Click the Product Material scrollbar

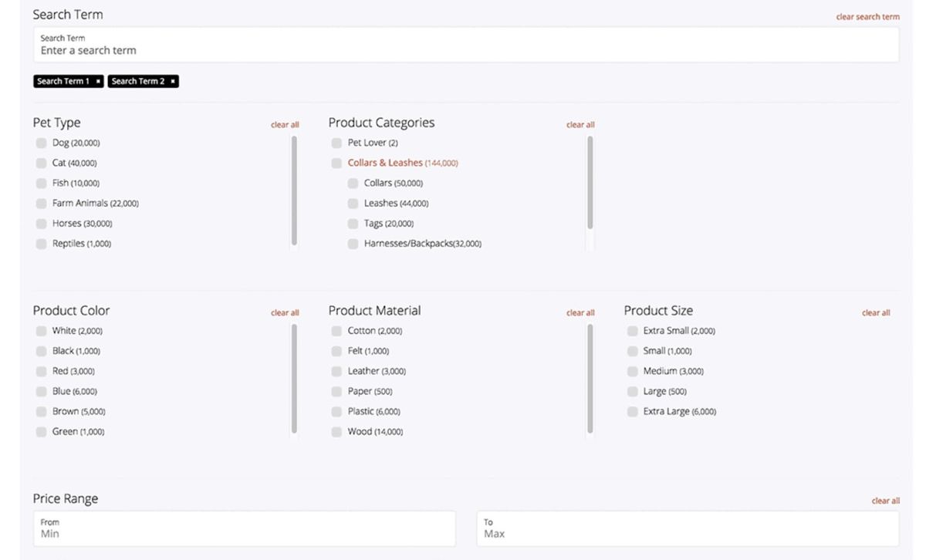[x=590, y=379]
